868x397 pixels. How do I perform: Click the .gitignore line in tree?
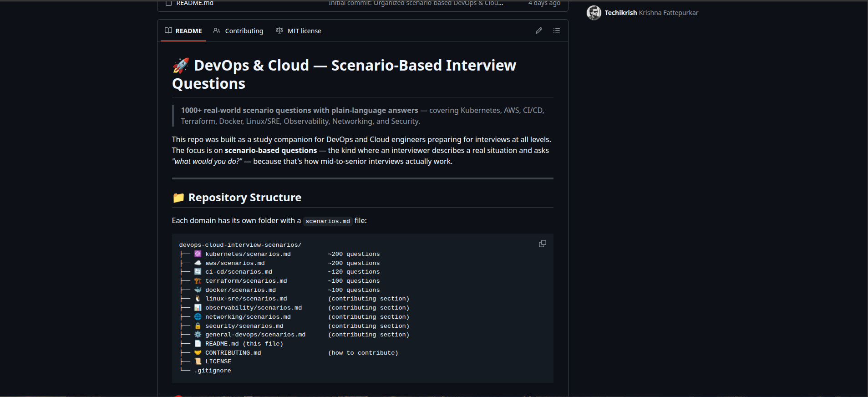click(213, 371)
